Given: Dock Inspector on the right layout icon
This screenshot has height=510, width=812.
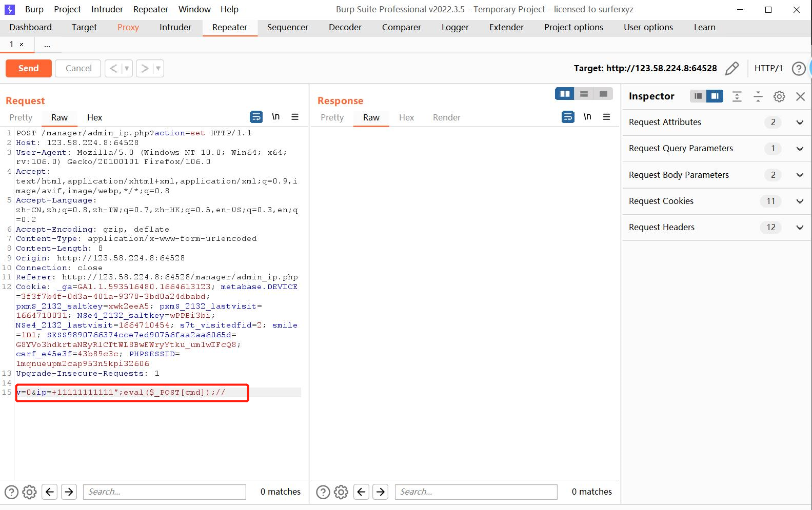Looking at the screenshot, I should 715,96.
